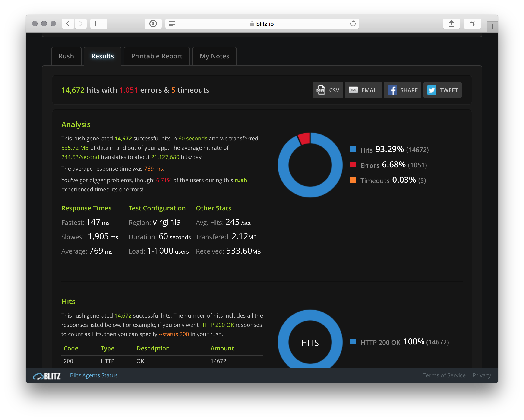
Task: Click the 'Hits' section heading
Action: click(x=68, y=302)
